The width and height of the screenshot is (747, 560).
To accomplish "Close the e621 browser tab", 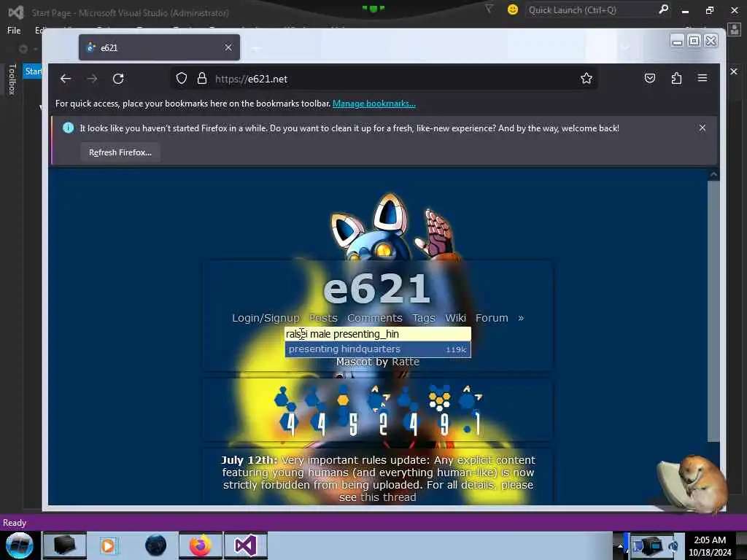I will coord(228,47).
